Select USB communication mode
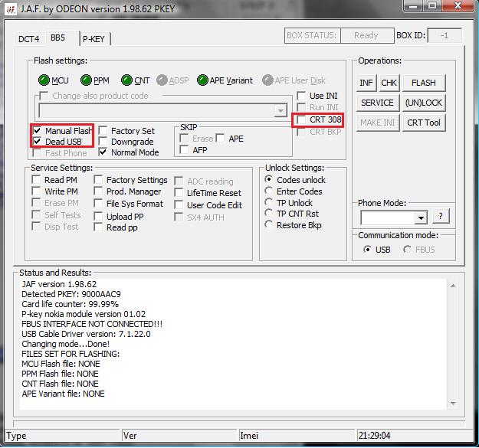 click(368, 250)
